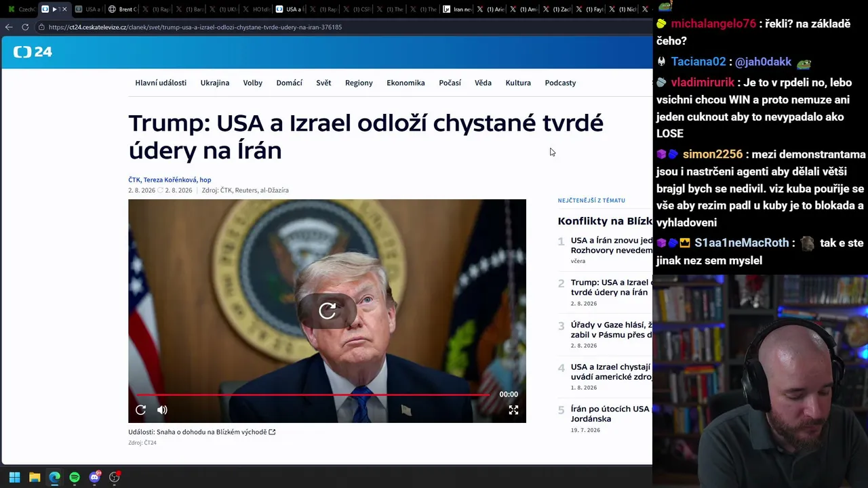Screen dimensions: 868x488
Task: Click username S1aa1neMacRoth in chat
Action: point(741,243)
